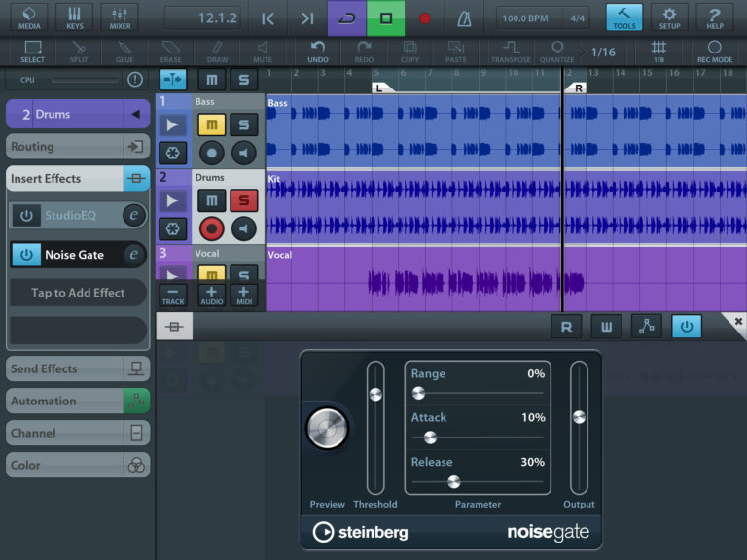This screenshot has width=747, height=560.
Task: Tap to Add Effect slot
Action: tap(78, 293)
